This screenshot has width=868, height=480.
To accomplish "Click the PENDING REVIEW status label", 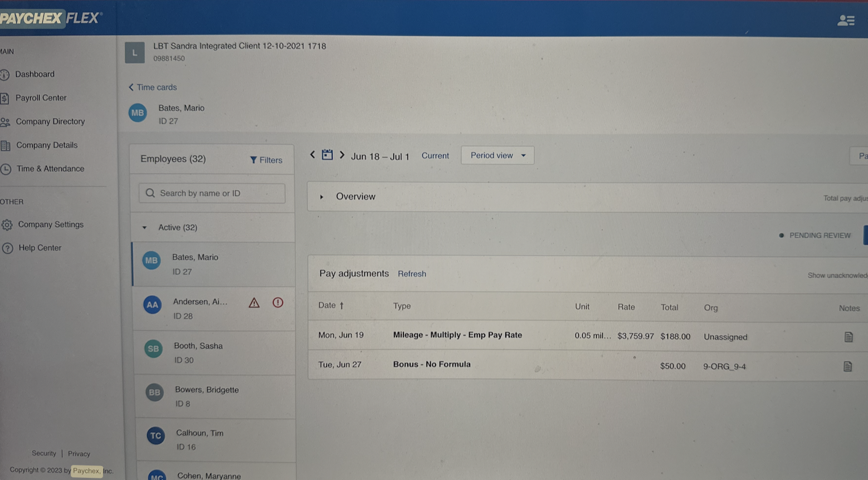I will click(820, 236).
